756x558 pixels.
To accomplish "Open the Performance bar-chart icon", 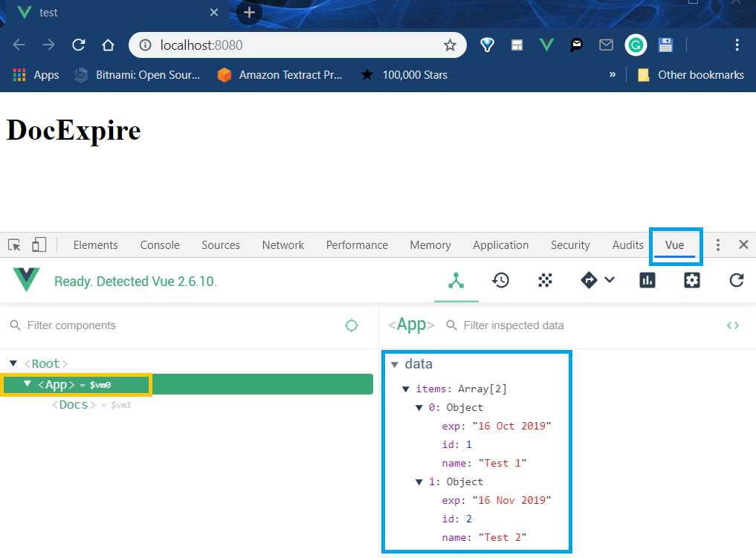I will click(x=647, y=280).
